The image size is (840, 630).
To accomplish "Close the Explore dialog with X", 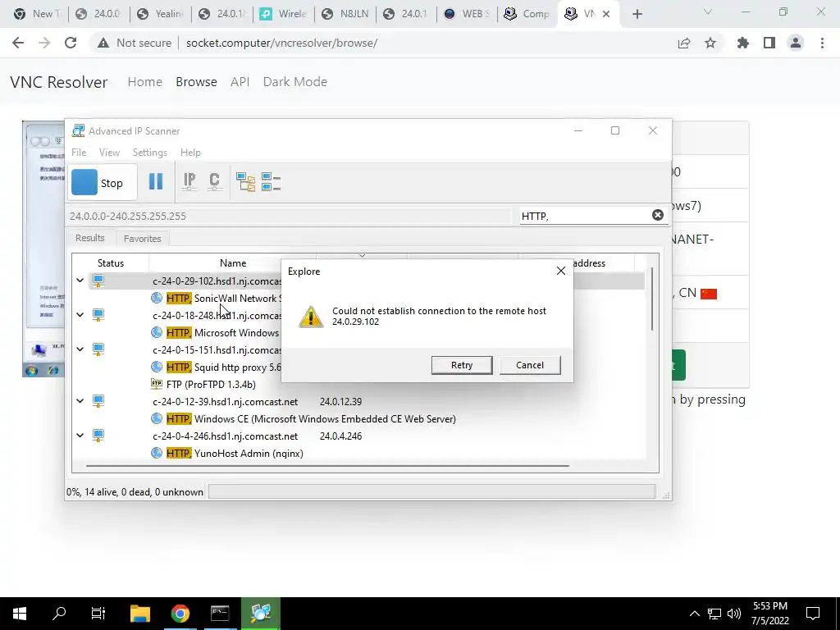I will [x=561, y=271].
